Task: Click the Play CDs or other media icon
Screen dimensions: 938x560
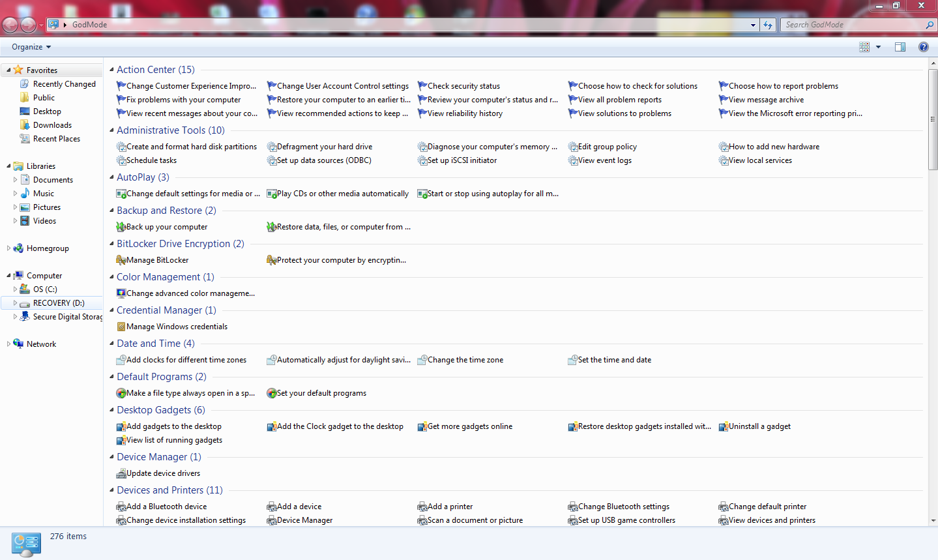Action: pos(271,194)
